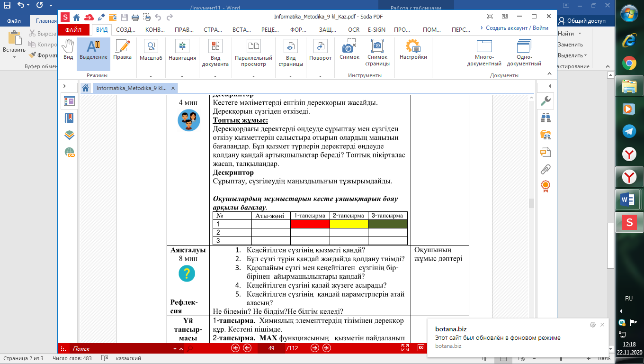Go to the next page arrow
644x364 pixels.
pyautogui.click(x=314, y=348)
